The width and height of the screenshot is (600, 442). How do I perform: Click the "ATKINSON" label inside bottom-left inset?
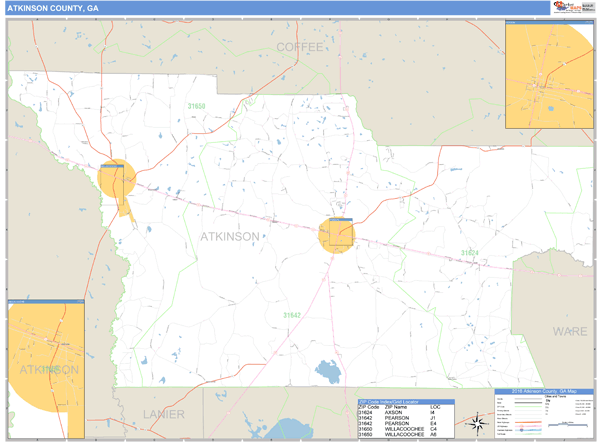click(x=49, y=370)
